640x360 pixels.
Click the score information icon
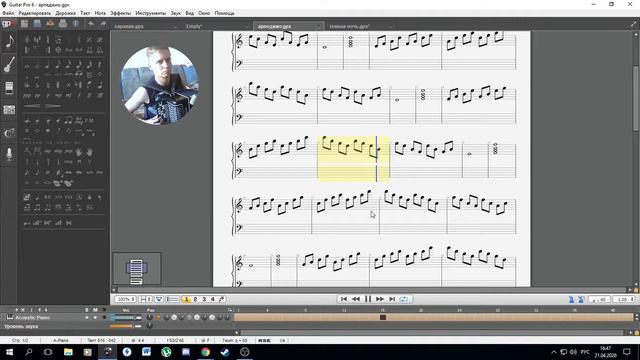point(76,24)
